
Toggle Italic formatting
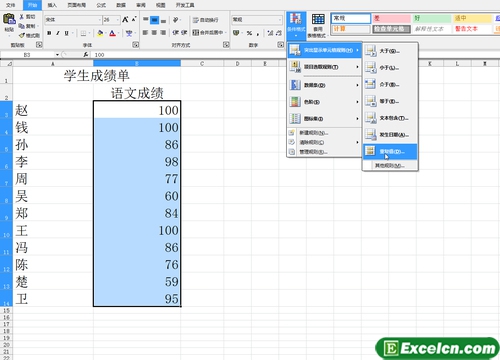coord(58,33)
